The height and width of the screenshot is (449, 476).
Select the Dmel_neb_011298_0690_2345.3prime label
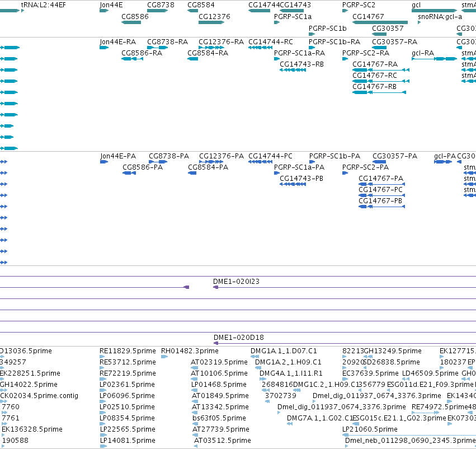pos(411,441)
